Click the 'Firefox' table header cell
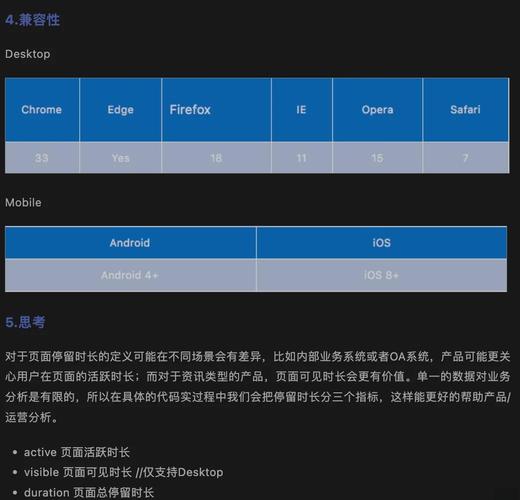Image resolution: width=520 pixels, height=500 pixels. point(216,110)
